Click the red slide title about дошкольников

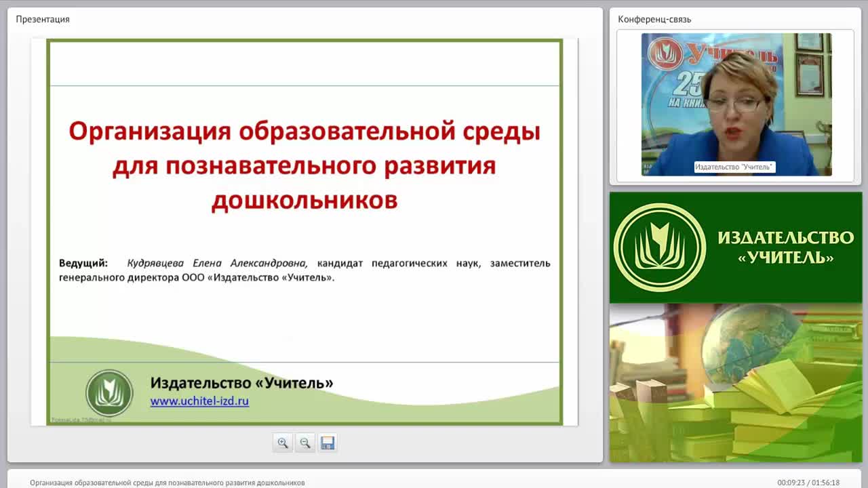click(304, 166)
